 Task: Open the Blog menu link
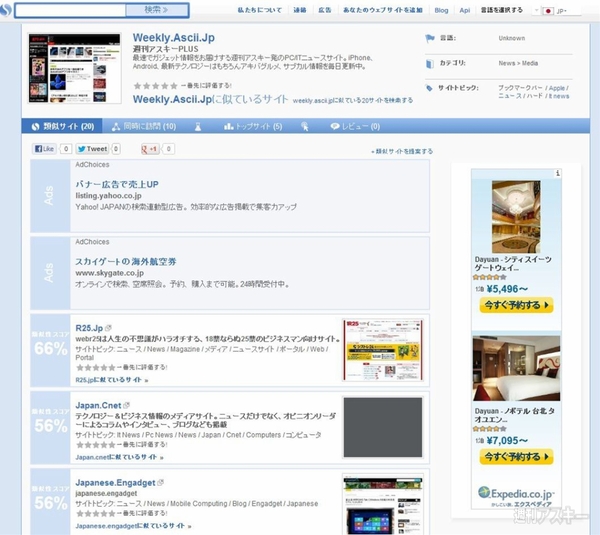(x=441, y=11)
